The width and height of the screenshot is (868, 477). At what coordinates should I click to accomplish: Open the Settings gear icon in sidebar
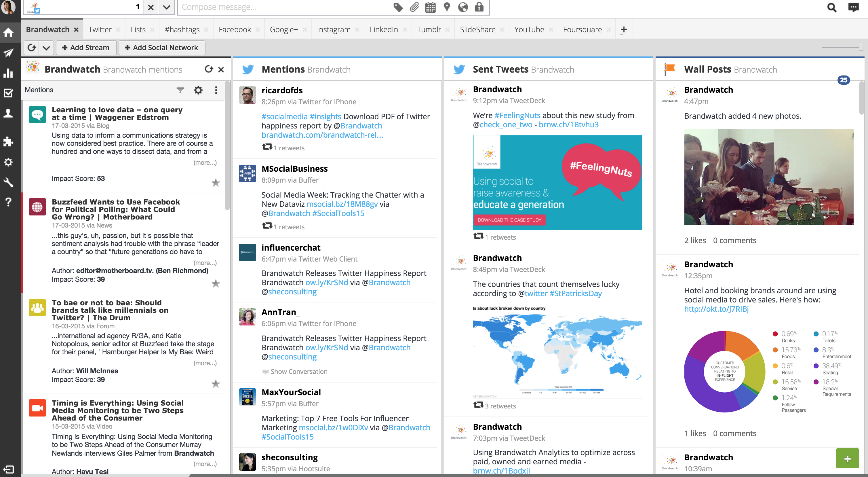click(x=8, y=162)
